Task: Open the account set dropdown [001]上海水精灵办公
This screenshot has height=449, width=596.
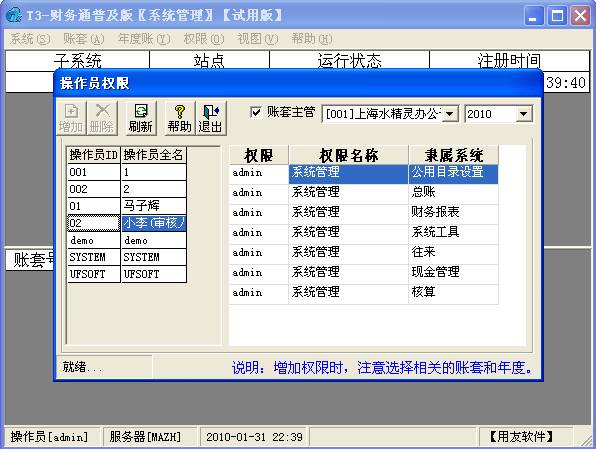Action: click(450, 114)
